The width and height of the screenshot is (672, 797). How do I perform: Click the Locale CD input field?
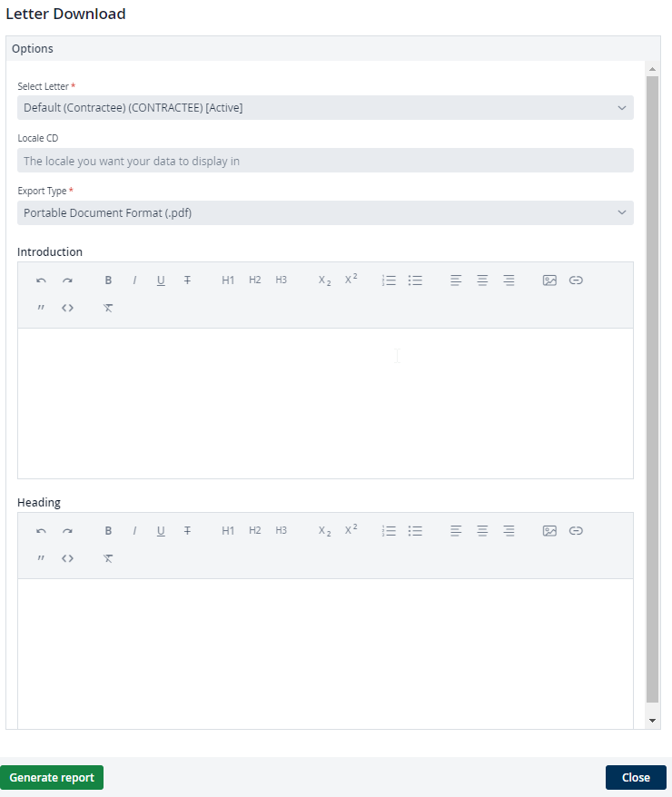(325, 161)
